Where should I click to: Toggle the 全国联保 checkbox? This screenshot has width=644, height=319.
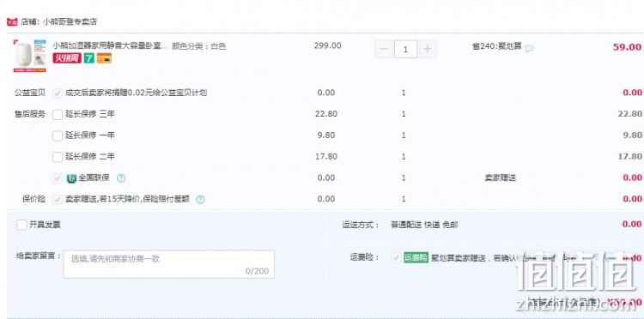coord(58,178)
